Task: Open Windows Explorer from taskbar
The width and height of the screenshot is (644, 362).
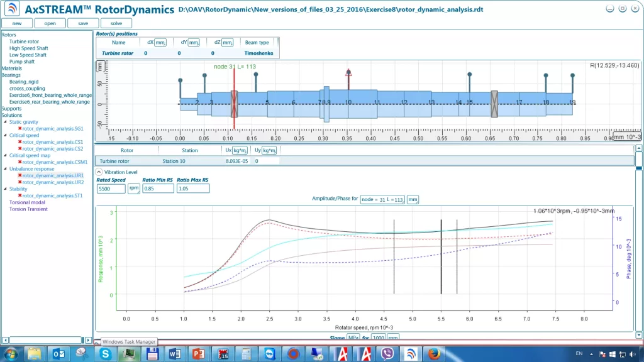Action: click(35, 354)
